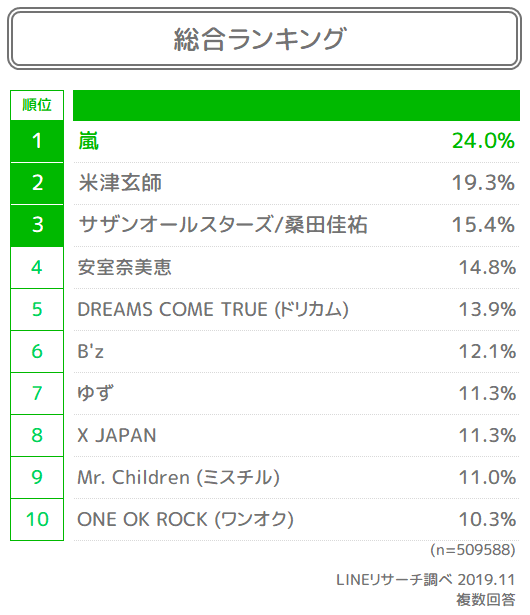Click the 24.0% percentage value
This screenshot has width=530, height=615.
(483, 141)
